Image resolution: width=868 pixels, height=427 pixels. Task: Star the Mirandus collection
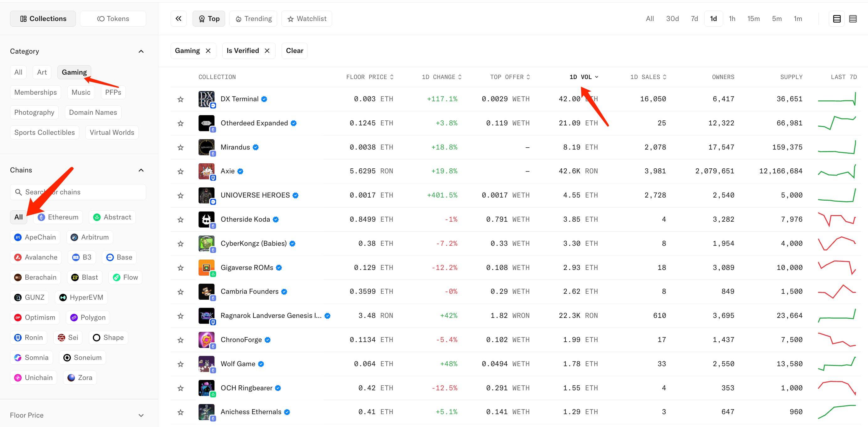[181, 147]
